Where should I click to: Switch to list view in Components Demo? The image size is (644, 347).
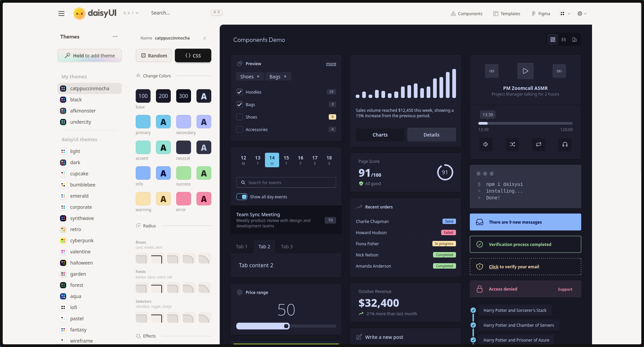[563, 40]
